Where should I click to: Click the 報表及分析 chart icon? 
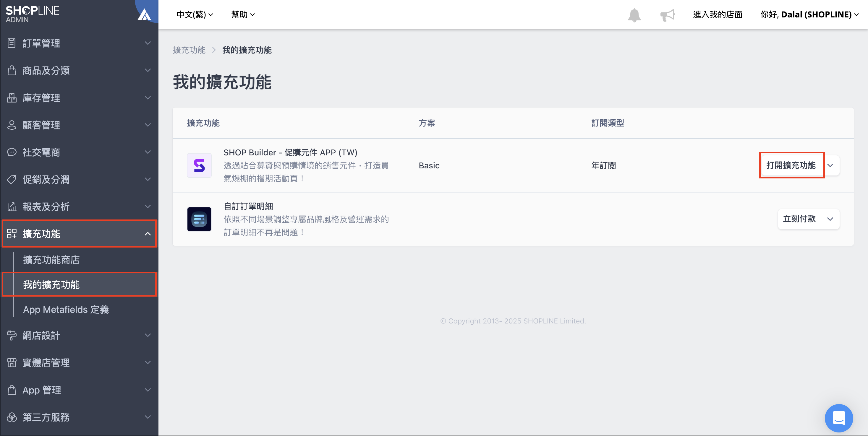(12, 206)
